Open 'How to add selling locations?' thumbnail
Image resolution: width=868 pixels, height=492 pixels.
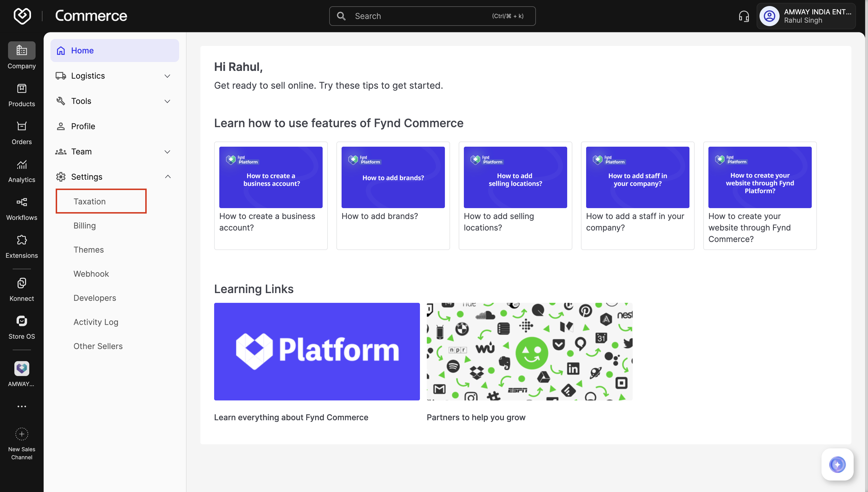(x=515, y=177)
